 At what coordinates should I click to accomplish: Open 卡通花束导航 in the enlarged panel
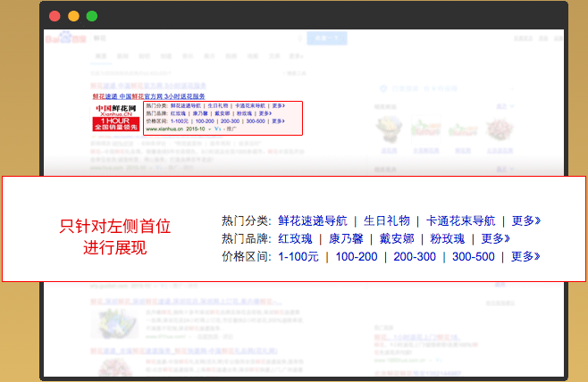pyautogui.click(x=460, y=220)
